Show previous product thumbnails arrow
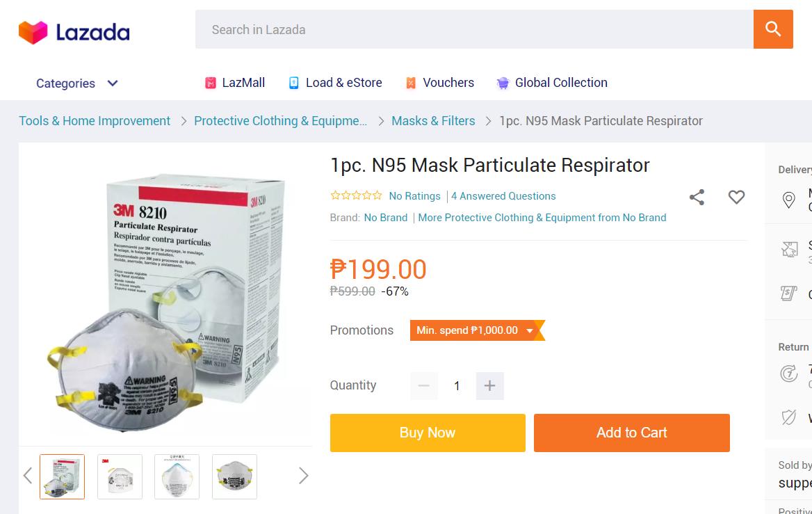 (28, 476)
